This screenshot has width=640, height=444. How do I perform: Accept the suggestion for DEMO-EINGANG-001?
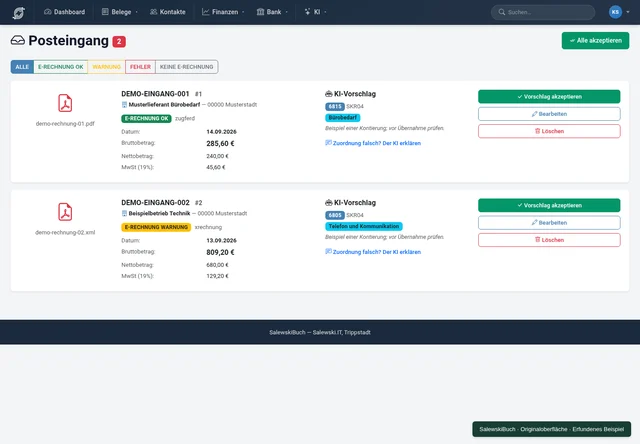[549, 97]
